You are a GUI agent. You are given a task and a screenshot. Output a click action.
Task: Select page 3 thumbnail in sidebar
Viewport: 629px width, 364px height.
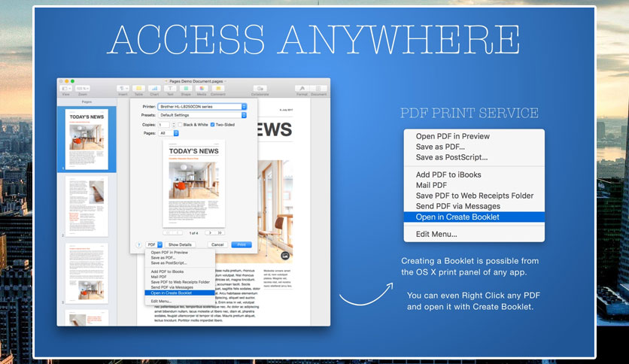87,274
